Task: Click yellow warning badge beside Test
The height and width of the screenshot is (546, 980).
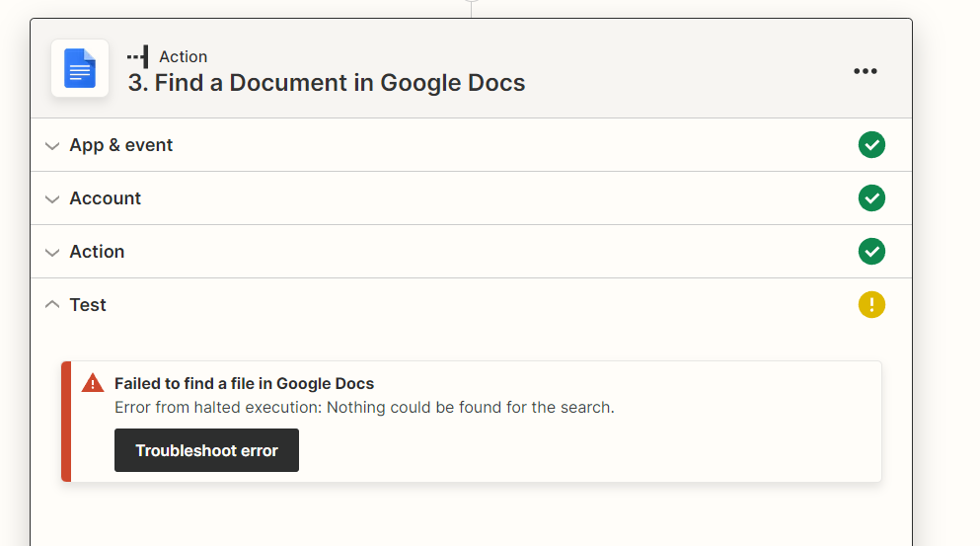Action: (x=871, y=304)
